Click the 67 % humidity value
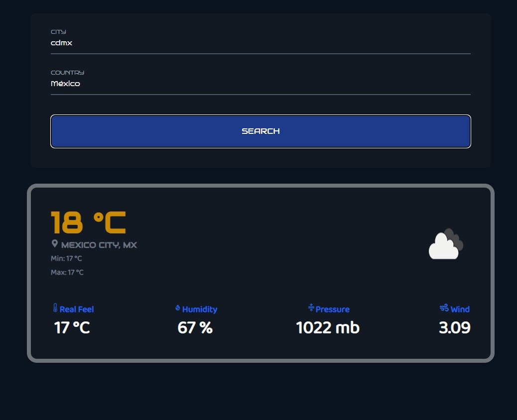 pos(195,328)
